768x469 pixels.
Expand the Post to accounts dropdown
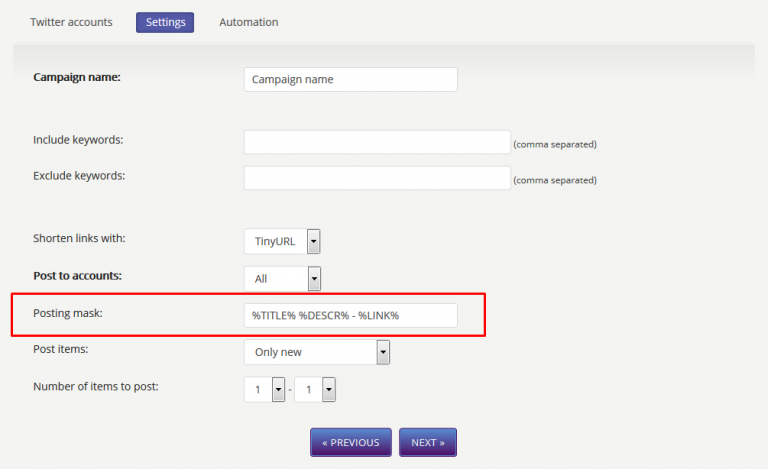(x=283, y=279)
